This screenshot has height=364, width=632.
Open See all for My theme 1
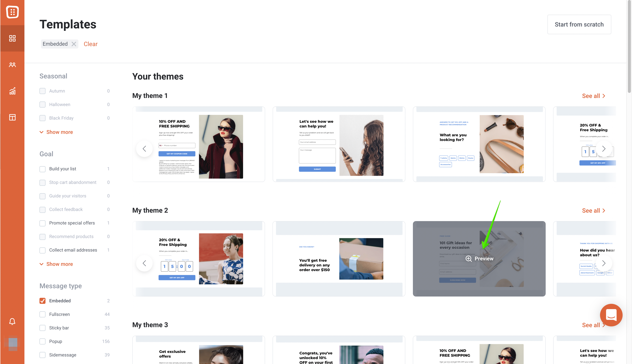[593, 96]
